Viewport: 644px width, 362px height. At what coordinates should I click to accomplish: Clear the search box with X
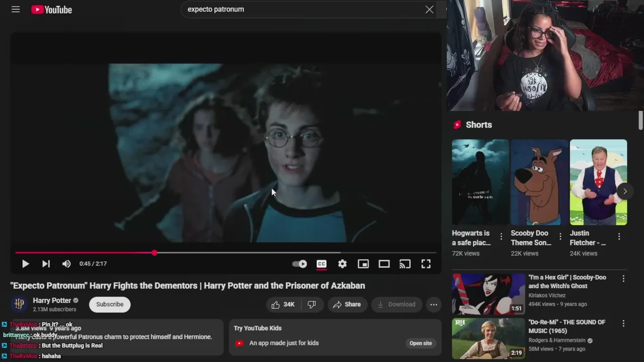(x=429, y=10)
